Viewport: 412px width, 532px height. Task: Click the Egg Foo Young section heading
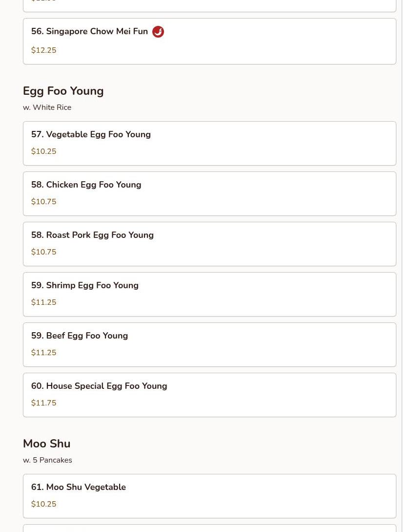[63, 91]
